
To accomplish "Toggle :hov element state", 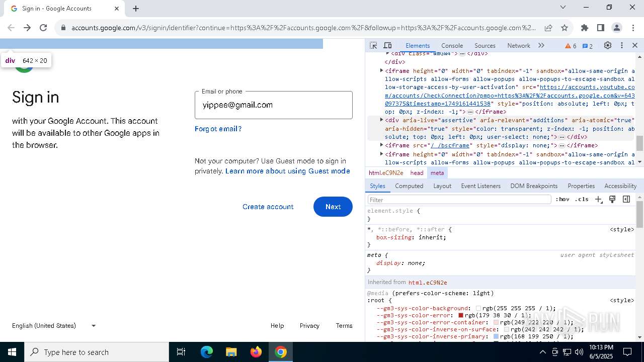I will [562, 200].
